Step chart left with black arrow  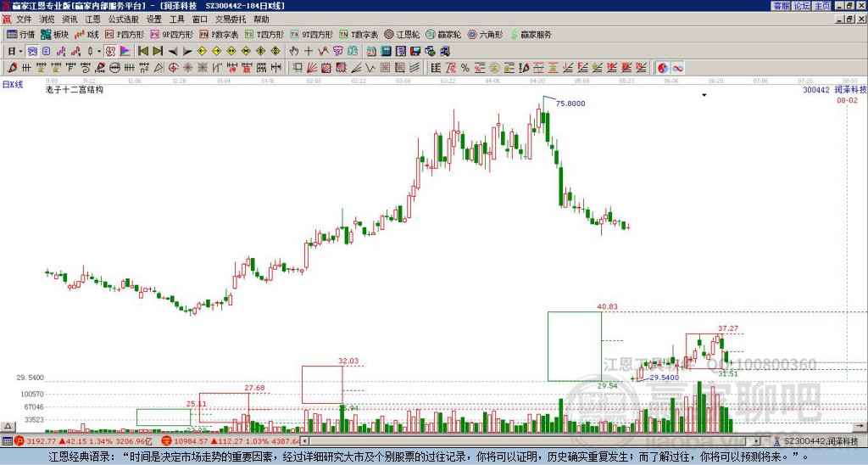pyautogui.click(x=172, y=52)
